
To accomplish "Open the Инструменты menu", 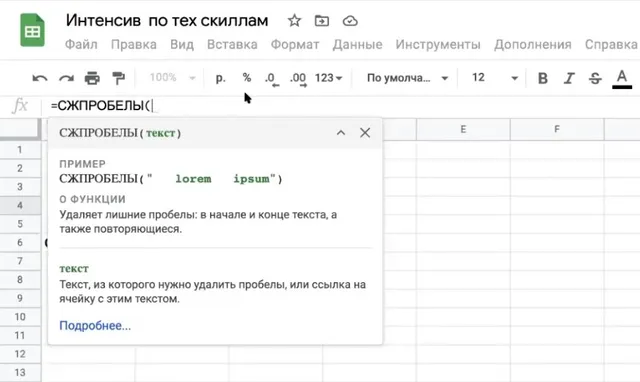I will click(x=438, y=44).
